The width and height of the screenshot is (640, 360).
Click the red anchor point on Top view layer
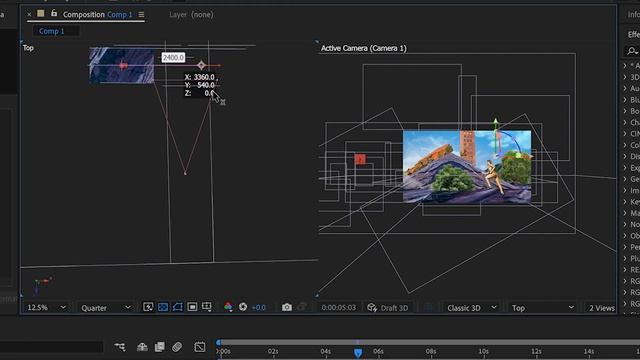pos(123,65)
